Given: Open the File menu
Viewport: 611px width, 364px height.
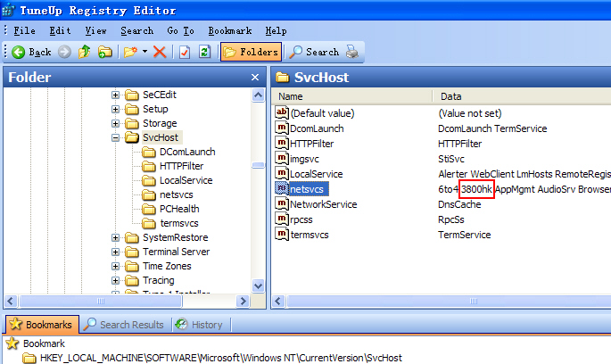Looking at the screenshot, I should 25,31.
